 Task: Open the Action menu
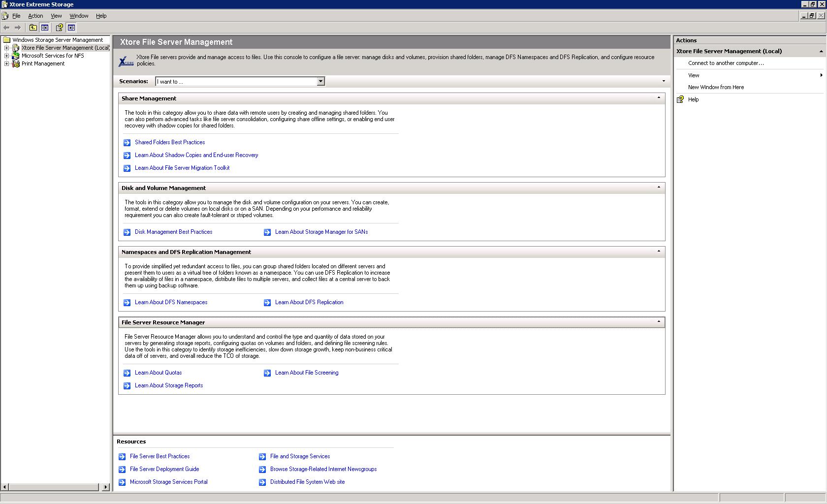point(35,16)
